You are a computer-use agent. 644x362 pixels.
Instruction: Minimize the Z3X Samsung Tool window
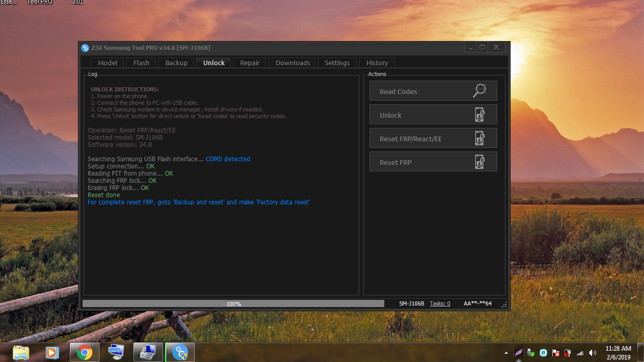(x=470, y=47)
